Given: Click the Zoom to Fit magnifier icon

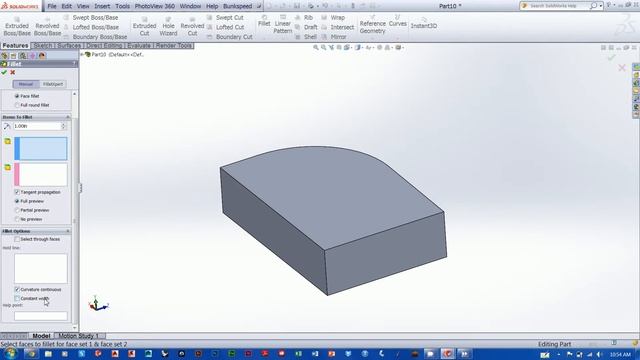Looking at the screenshot, I should pyautogui.click(x=316, y=48).
